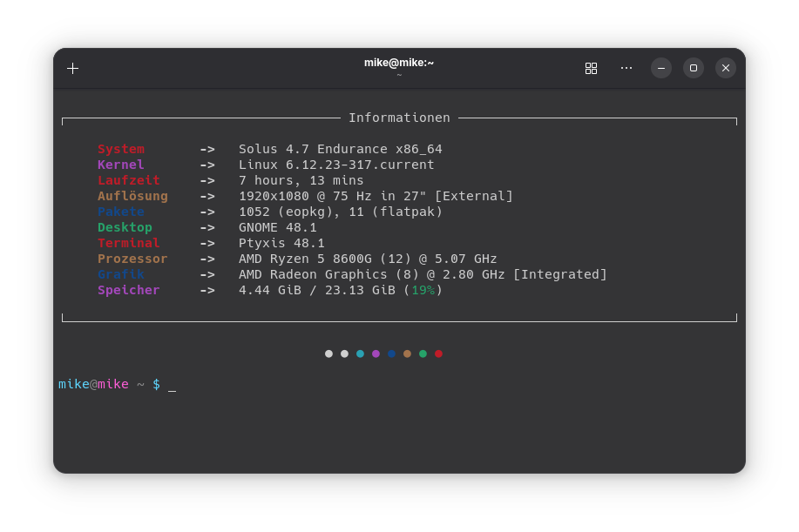Select the Kernel label
The image size is (799, 532).
[121, 165]
